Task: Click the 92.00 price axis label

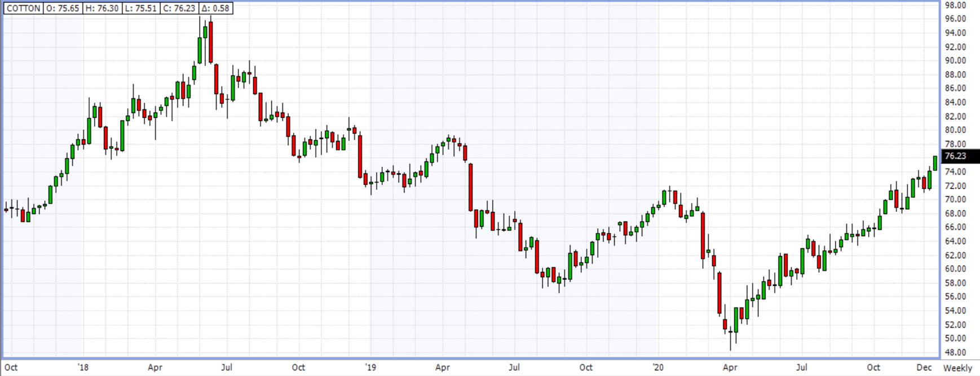Action: pyautogui.click(x=955, y=47)
